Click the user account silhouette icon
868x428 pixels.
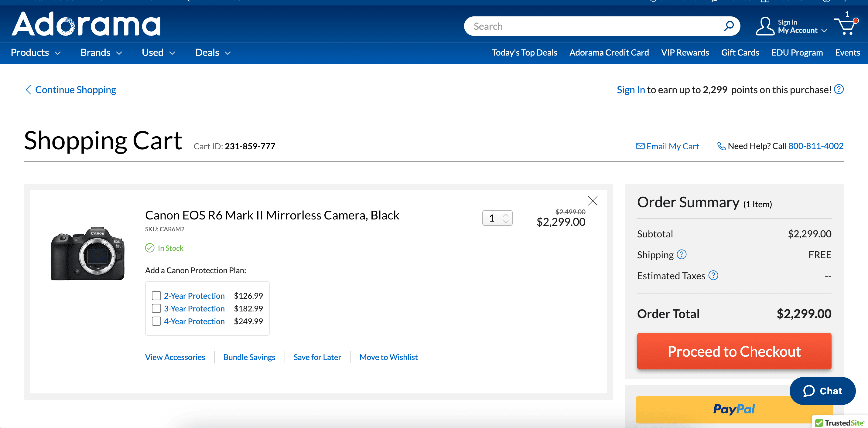click(x=765, y=26)
